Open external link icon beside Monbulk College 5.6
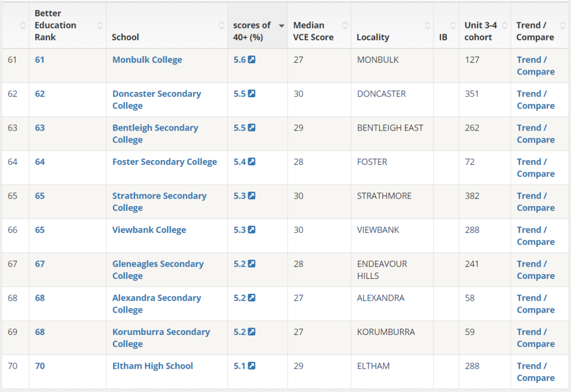Viewport: 571px width, 392px height. pos(252,59)
